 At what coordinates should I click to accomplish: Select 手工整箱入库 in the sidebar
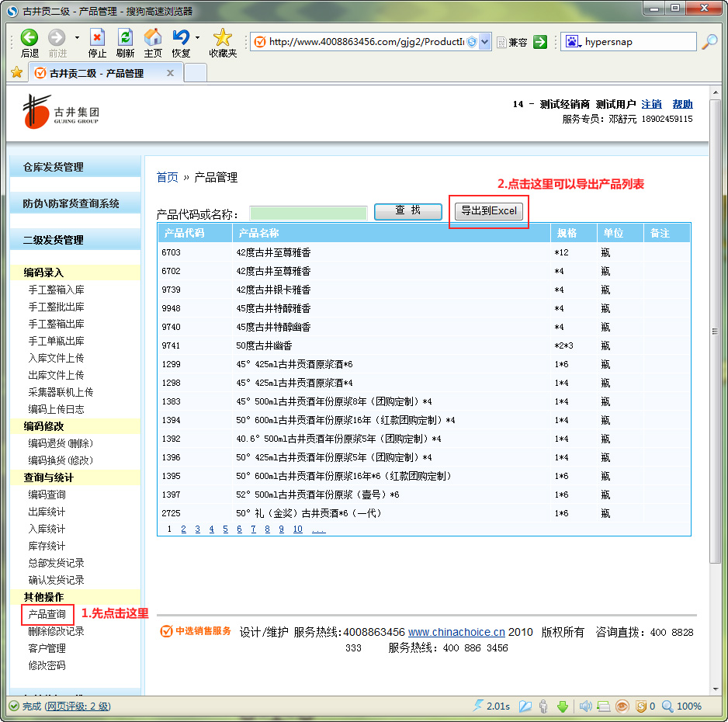coord(56,290)
